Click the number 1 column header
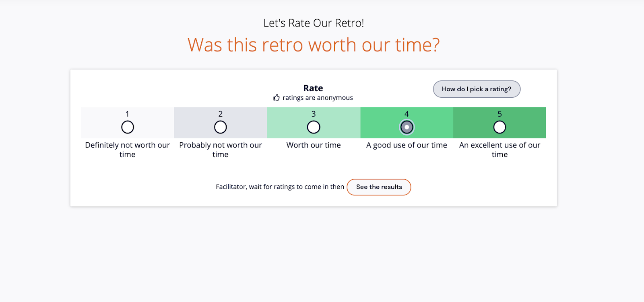The image size is (644, 302). coord(127,114)
